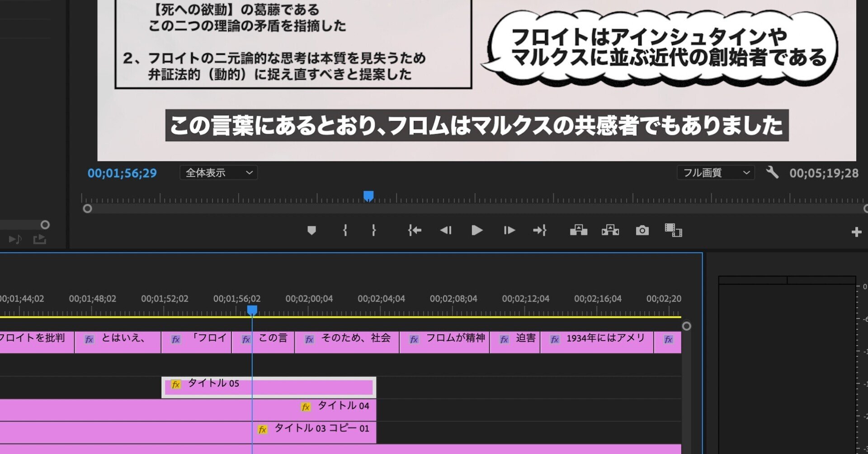Click the blue timecode 00;01;56;29

click(122, 173)
